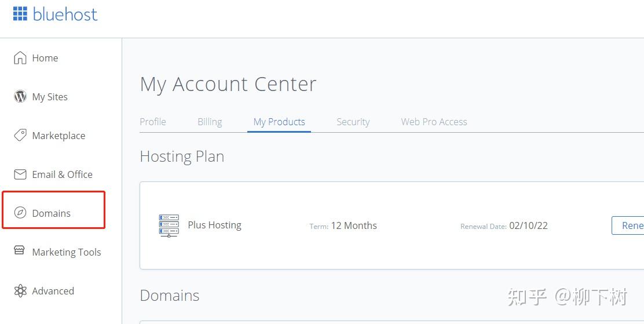Open the Web Pro Access tab

(x=434, y=122)
